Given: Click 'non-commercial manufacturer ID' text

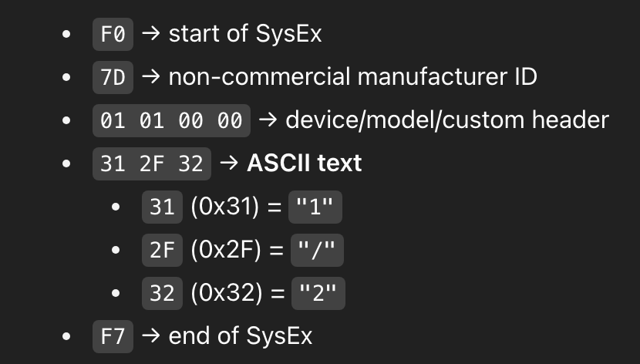Looking at the screenshot, I should 352,76.
